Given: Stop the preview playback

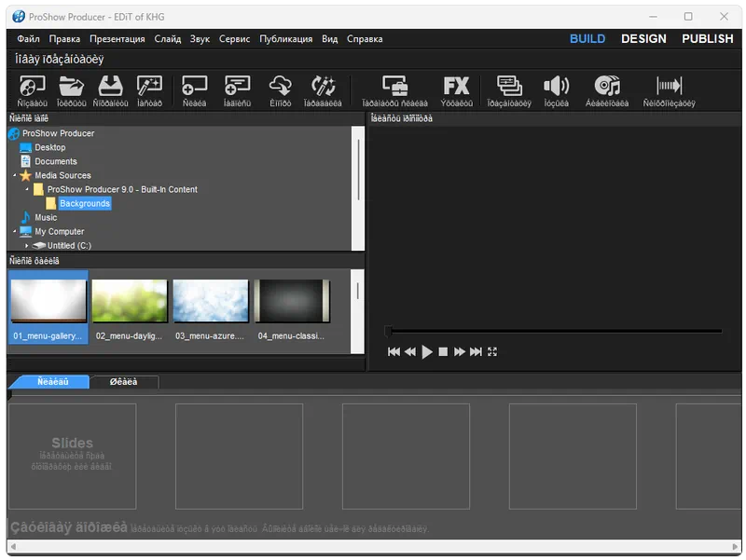Looking at the screenshot, I should pyautogui.click(x=443, y=352).
